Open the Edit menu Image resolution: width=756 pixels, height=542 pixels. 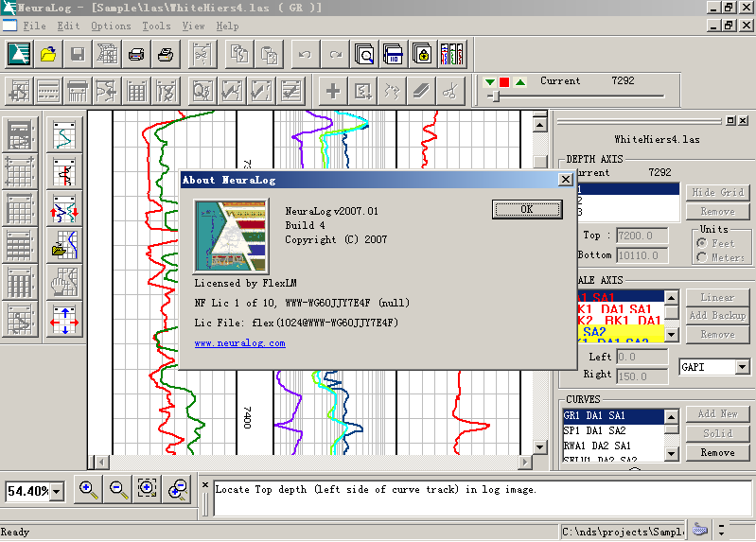[68, 26]
